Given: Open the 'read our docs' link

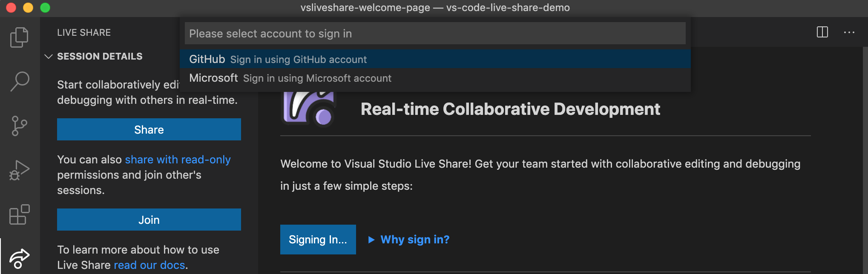Looking at the screenshot, I should [149, 265].
